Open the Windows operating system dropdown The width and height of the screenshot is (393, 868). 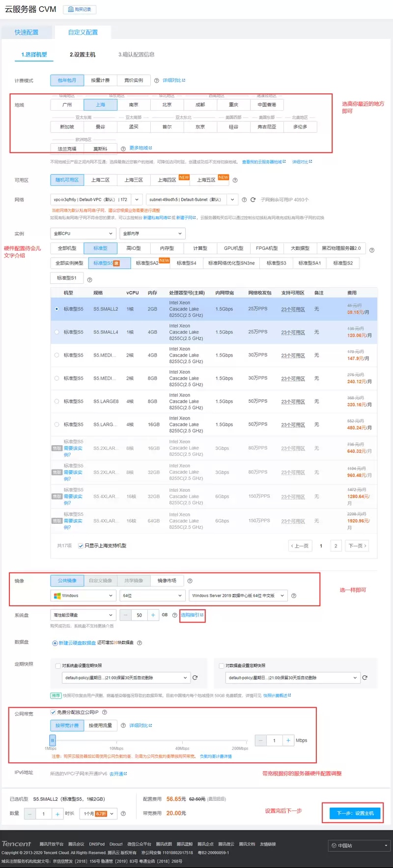[83, 596]
